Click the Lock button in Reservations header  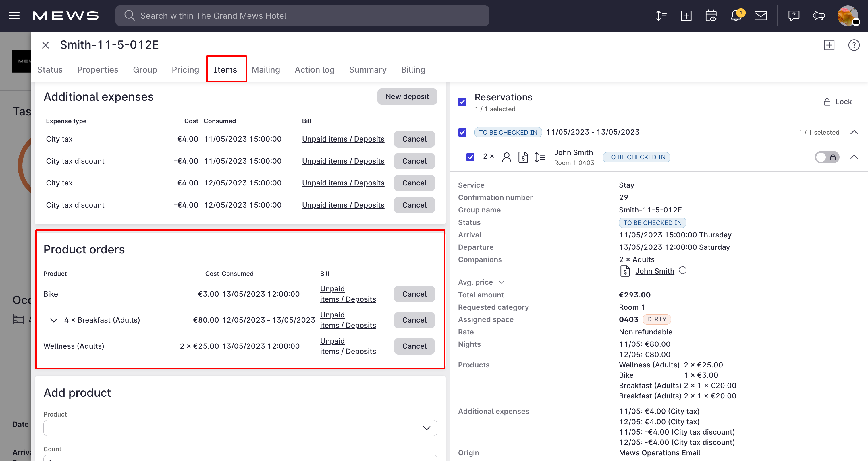pyautogui.click(x=838, y=102)
